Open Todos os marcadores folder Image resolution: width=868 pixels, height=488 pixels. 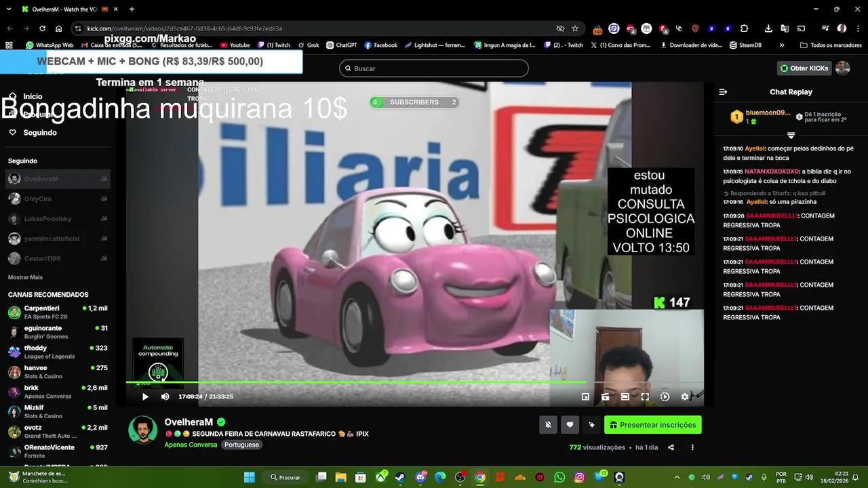point(831,45)
